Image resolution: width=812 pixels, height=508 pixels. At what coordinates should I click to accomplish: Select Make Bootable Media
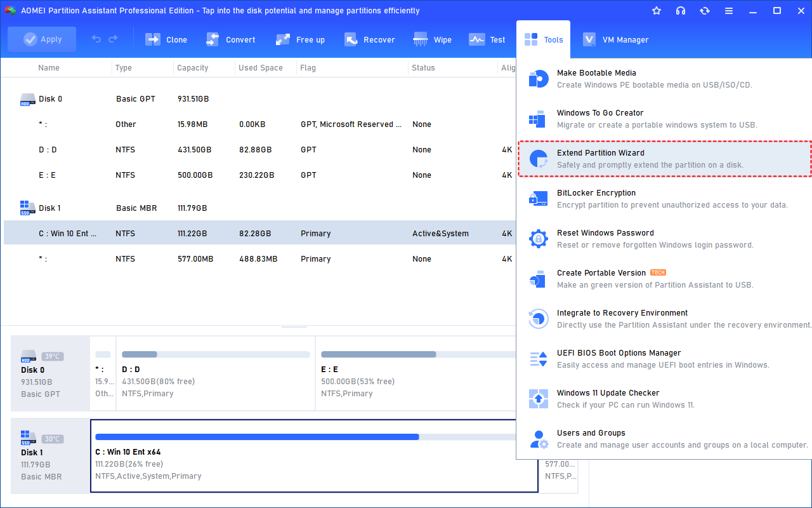pos(664,79)
